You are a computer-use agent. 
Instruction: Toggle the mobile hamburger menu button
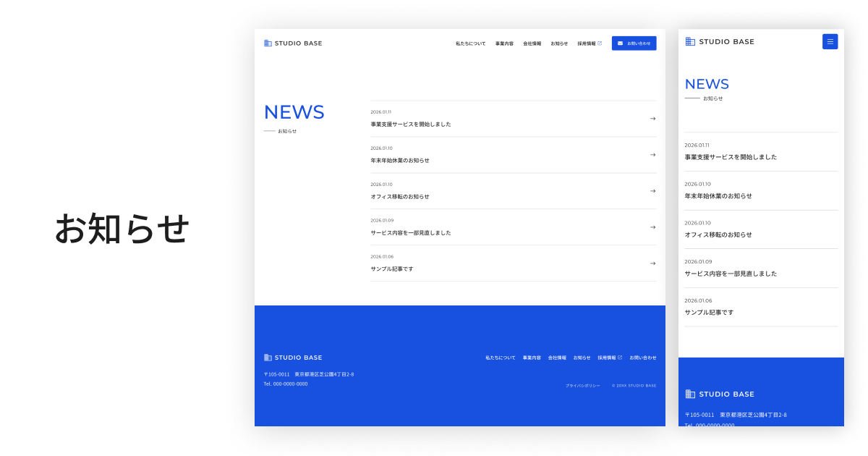pyautogui.click(x=830, y=41)
